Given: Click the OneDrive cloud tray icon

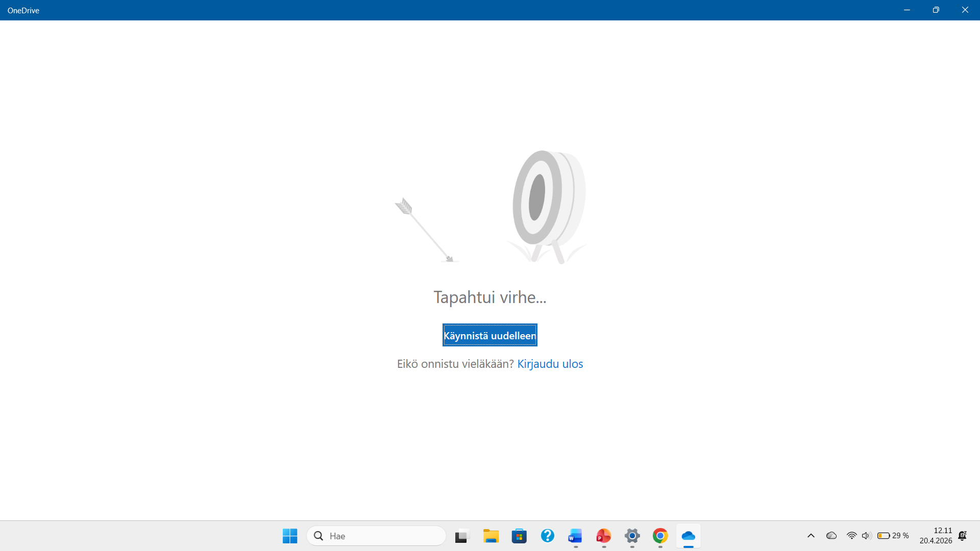Looking at the screenshot, I should (x=831, y=536).
